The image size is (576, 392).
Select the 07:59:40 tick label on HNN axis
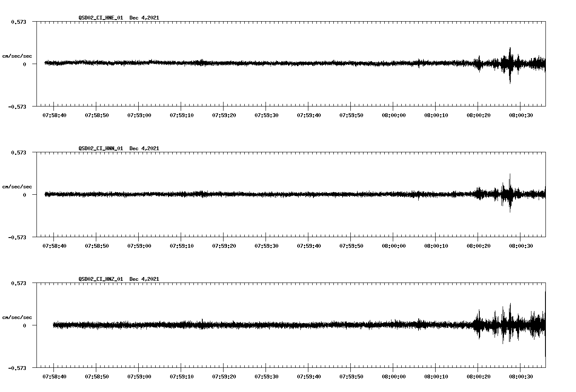tap(309, 246)
